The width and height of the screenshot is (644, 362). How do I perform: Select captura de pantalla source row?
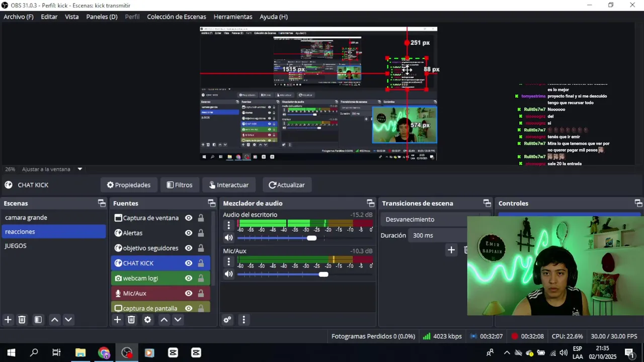point(160,307)
